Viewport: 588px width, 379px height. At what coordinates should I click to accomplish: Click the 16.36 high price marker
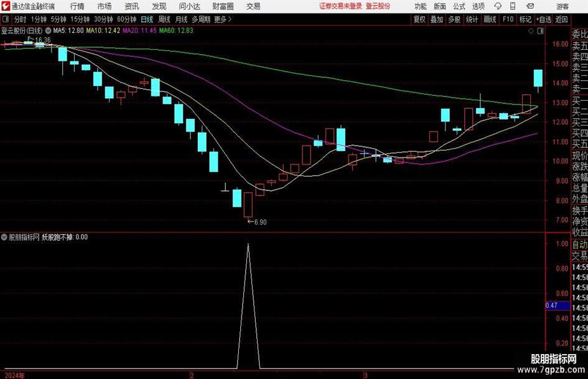[43, 40]
